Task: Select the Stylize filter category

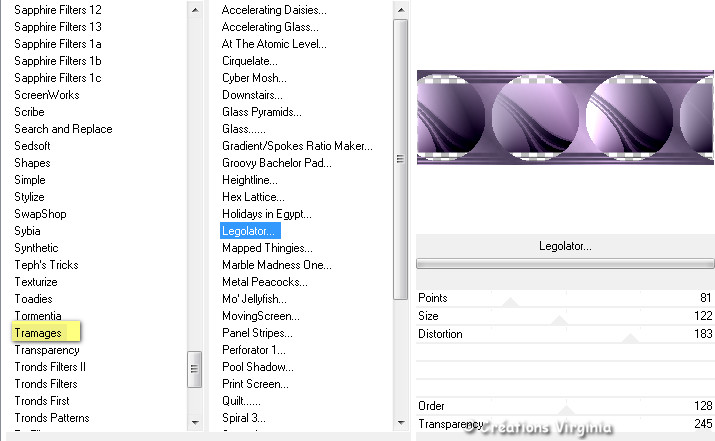Action: [30, 197]
